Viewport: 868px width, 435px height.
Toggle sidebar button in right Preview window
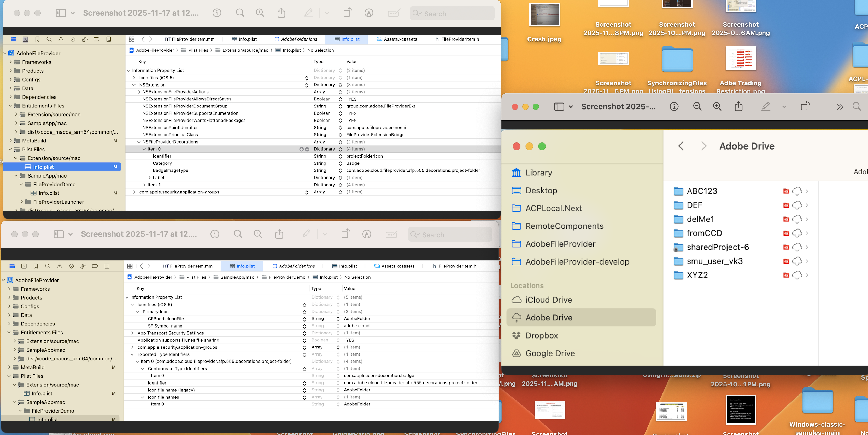coord(559,107)
